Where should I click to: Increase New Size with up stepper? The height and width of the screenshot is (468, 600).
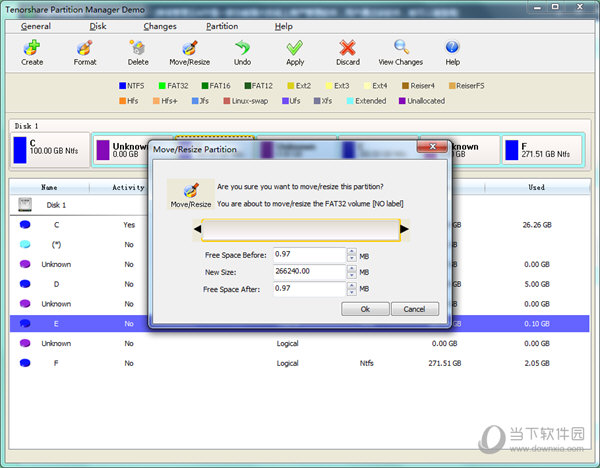[x=352, y=268]
